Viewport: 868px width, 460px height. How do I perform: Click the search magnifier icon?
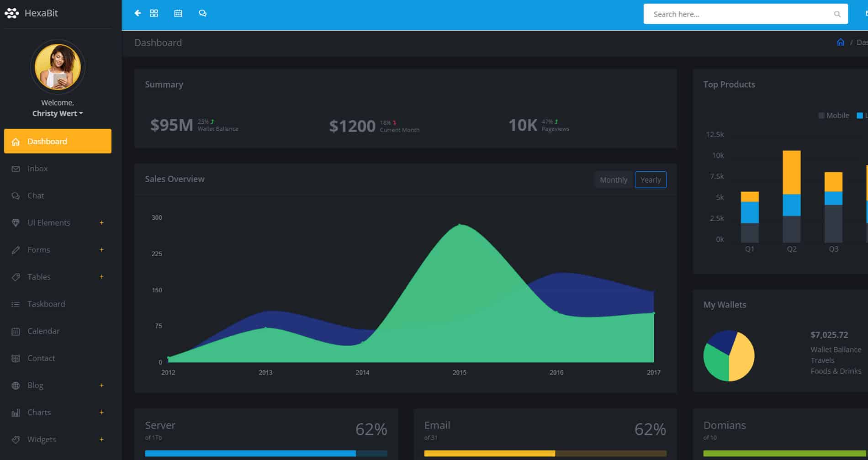837,14
